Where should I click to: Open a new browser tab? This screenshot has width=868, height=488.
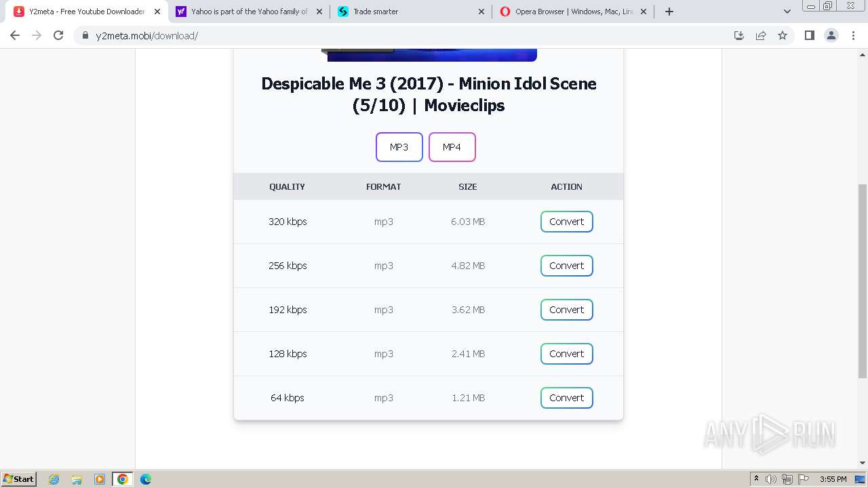pos(669,12)
